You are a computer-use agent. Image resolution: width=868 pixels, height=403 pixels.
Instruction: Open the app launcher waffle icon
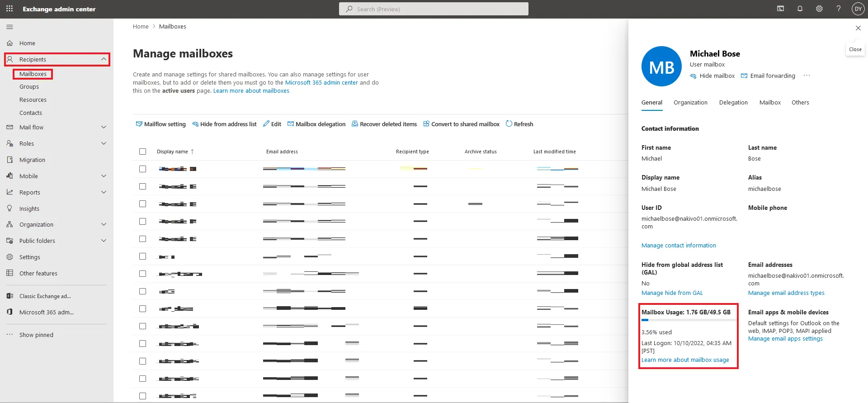(9, 9)
